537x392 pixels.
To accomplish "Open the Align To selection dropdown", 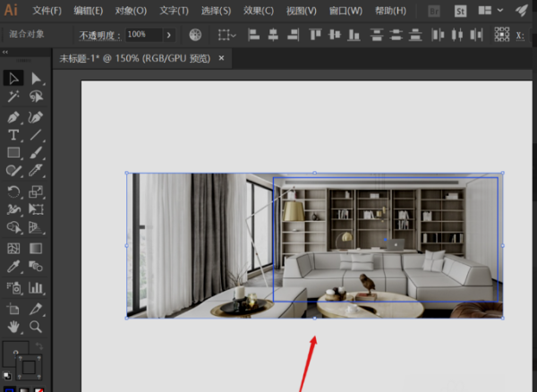I will [226, 35].
